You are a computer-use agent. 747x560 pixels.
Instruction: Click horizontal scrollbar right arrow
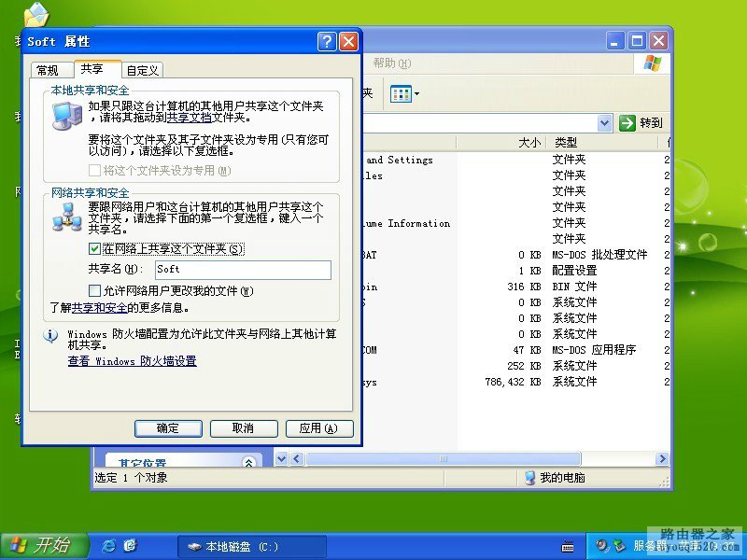click(662, 459)
